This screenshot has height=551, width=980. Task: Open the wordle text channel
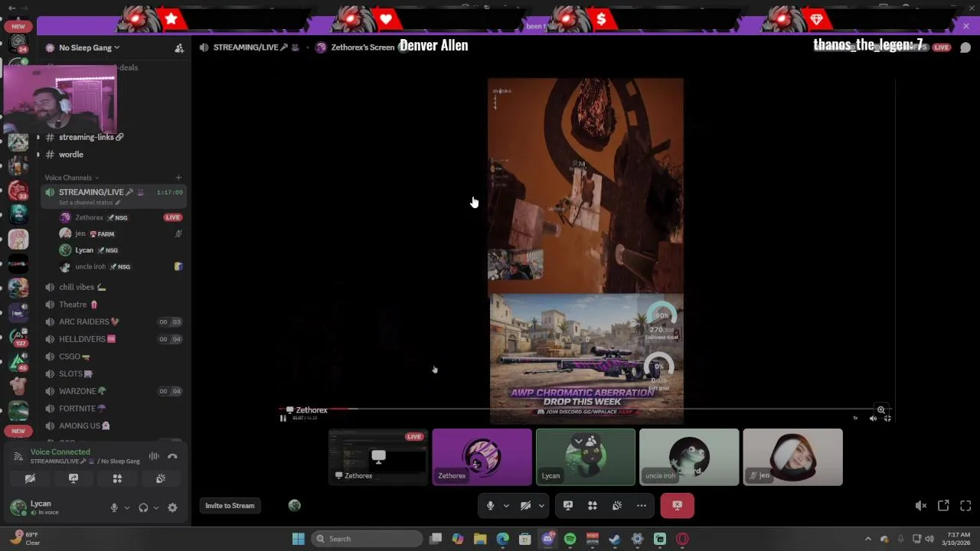coord(71,155)
